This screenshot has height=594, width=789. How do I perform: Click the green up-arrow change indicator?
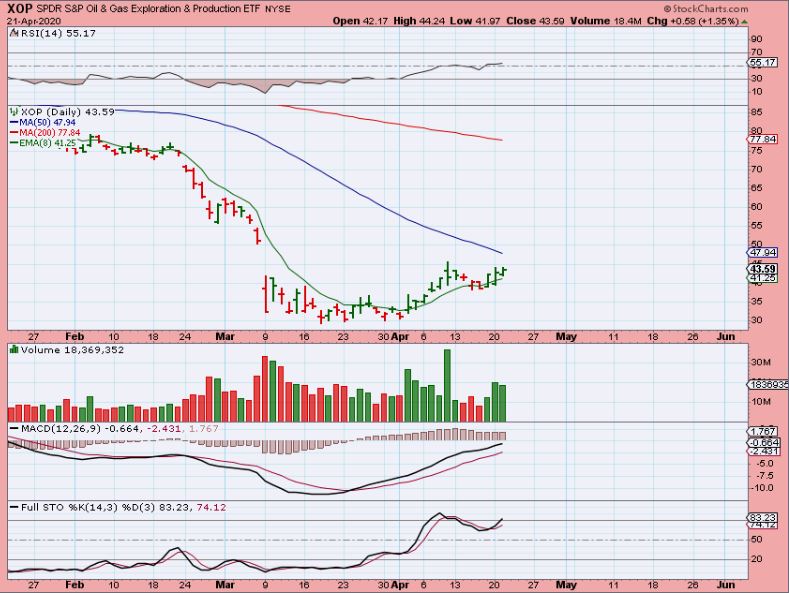coord(744,22)
